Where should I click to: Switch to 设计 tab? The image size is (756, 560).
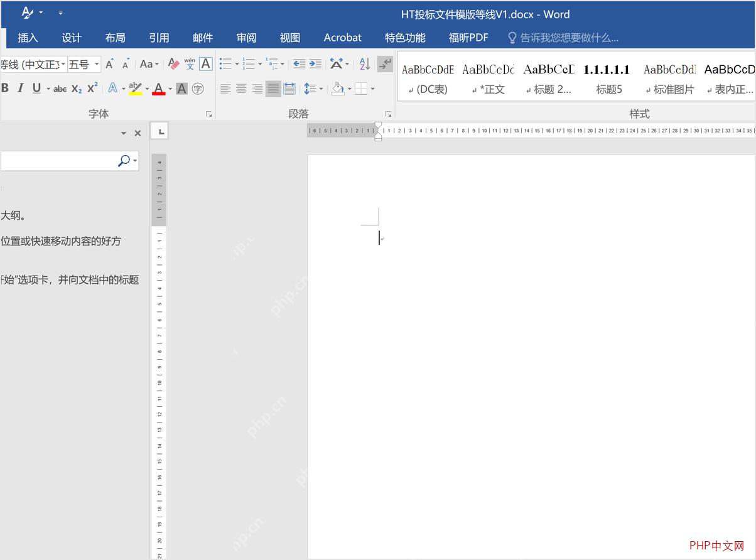(x=72, y=38)
